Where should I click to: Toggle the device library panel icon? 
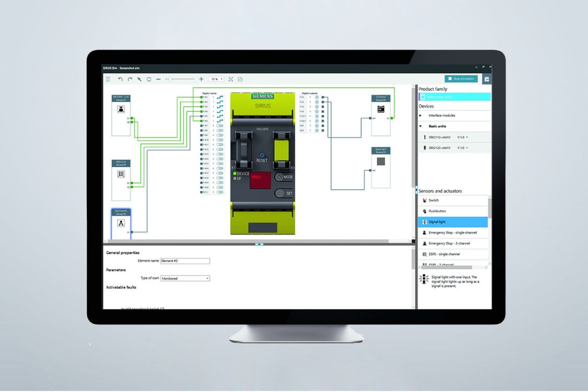(487, 79)
